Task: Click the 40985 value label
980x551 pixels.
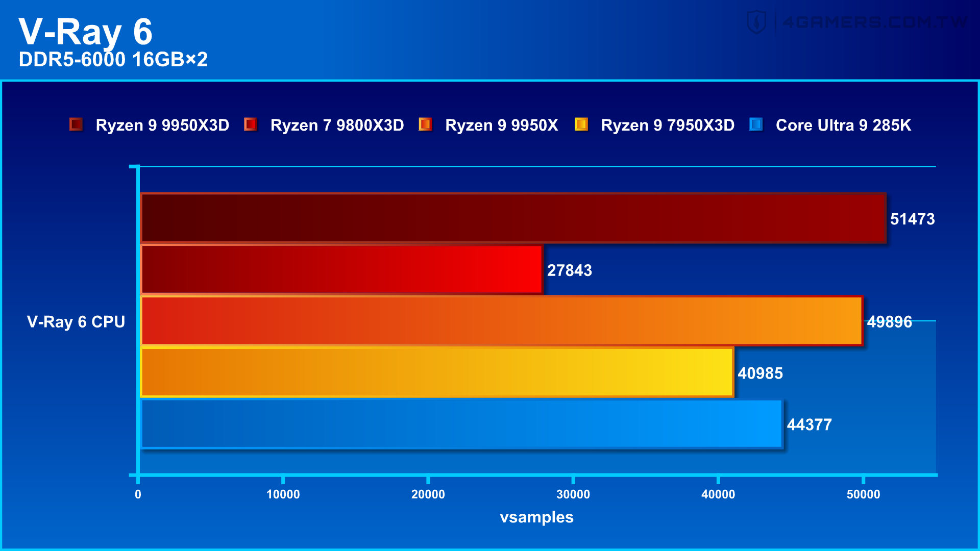Action: click(x=761, y=373)
